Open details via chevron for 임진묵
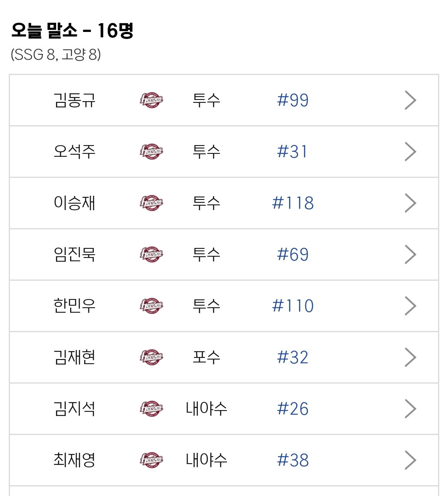This screenshot has height=496, width=448. tap(410, 254)
